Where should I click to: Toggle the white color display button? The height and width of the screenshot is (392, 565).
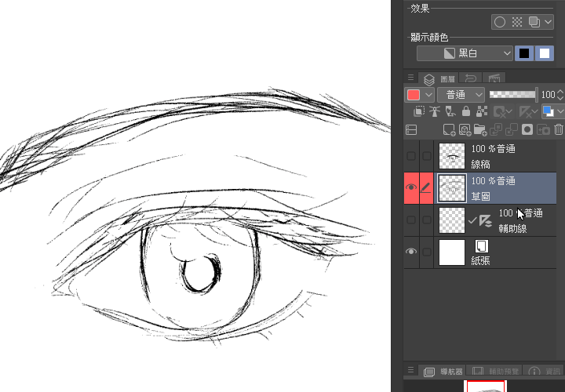pyautogui.click(x=545, y=53)
